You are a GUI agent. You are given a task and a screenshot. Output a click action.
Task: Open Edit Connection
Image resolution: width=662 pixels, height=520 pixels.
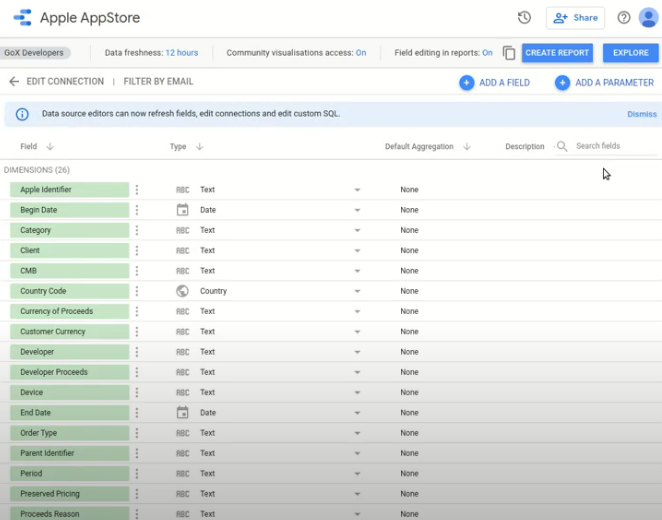pyautogui.click(x=65, y=81)
